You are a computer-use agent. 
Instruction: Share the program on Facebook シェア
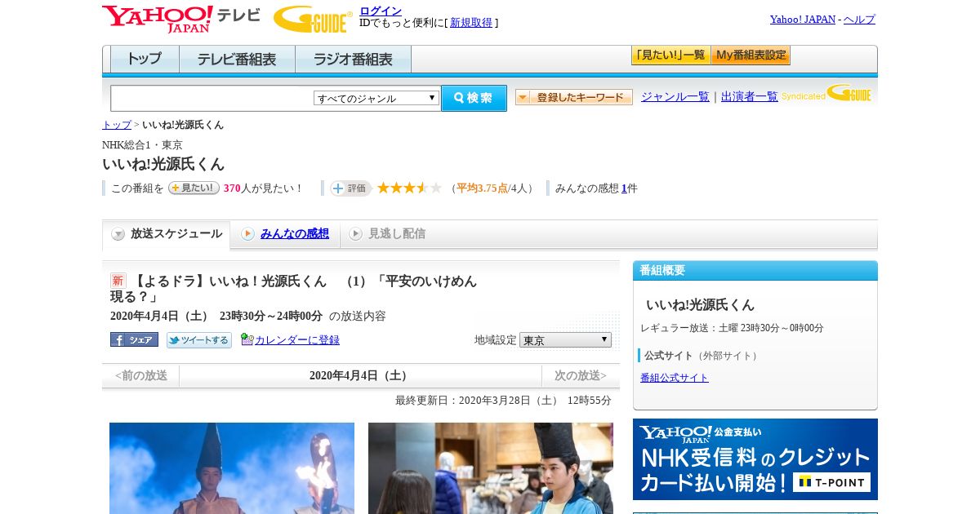(x=134, y=339)
